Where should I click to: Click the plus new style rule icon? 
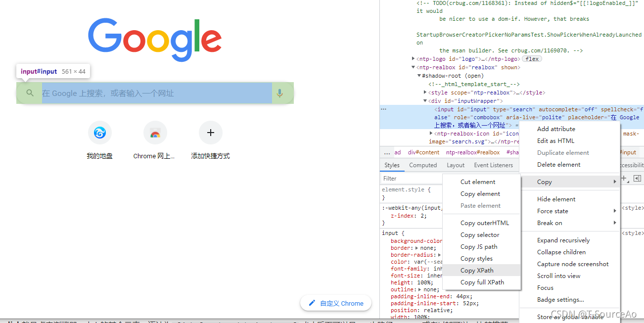pos(624,178)
